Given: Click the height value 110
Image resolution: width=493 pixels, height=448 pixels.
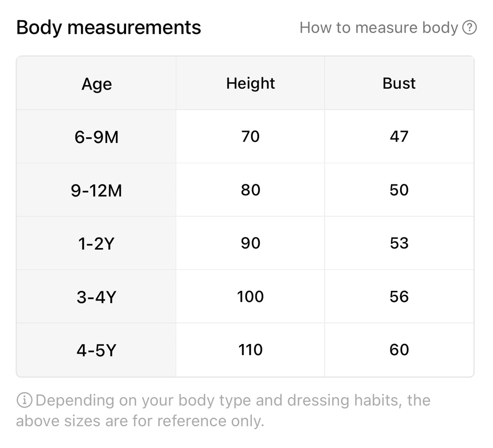Looking at the screenshot, I should (250, 350).
